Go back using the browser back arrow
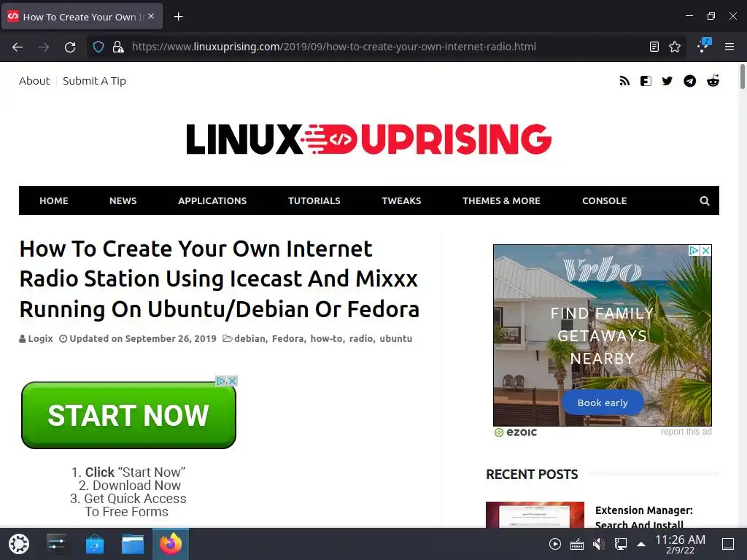This screenshot has width=747, height=560. 18,47
